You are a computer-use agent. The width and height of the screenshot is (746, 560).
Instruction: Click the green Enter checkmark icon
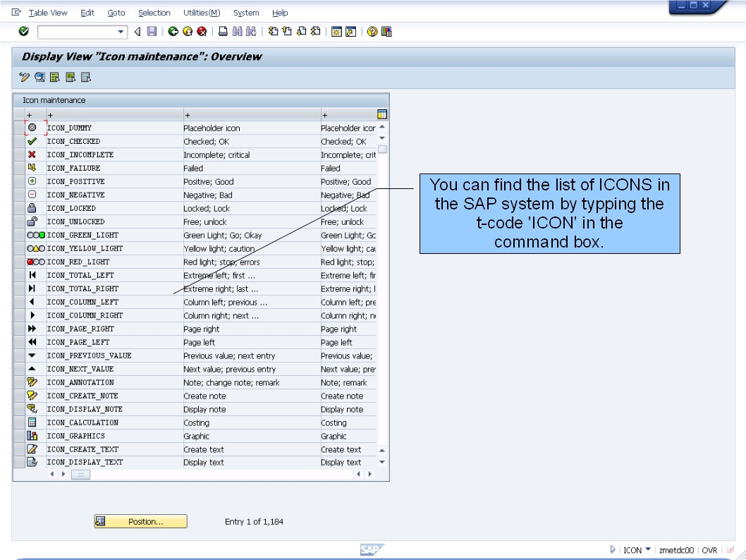tap(23, 31)
